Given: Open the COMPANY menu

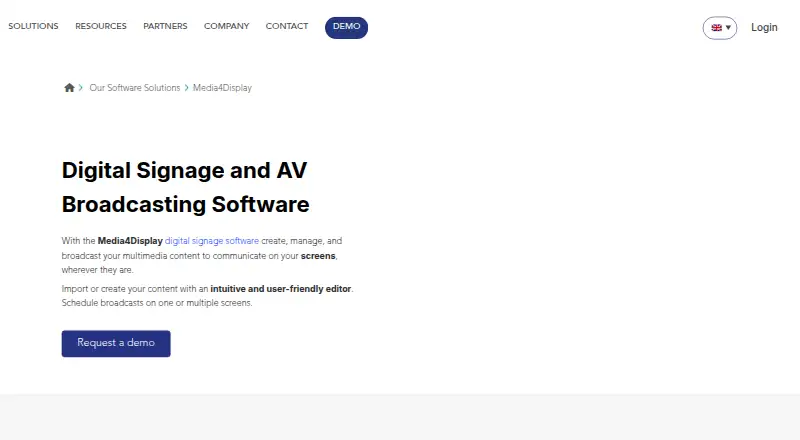Looking at the screenshot, I should 227,26.
